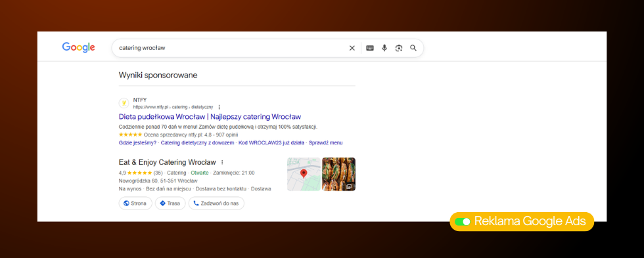
Task: Start voice search with microphone icon
Action: [x=384, y=48]
